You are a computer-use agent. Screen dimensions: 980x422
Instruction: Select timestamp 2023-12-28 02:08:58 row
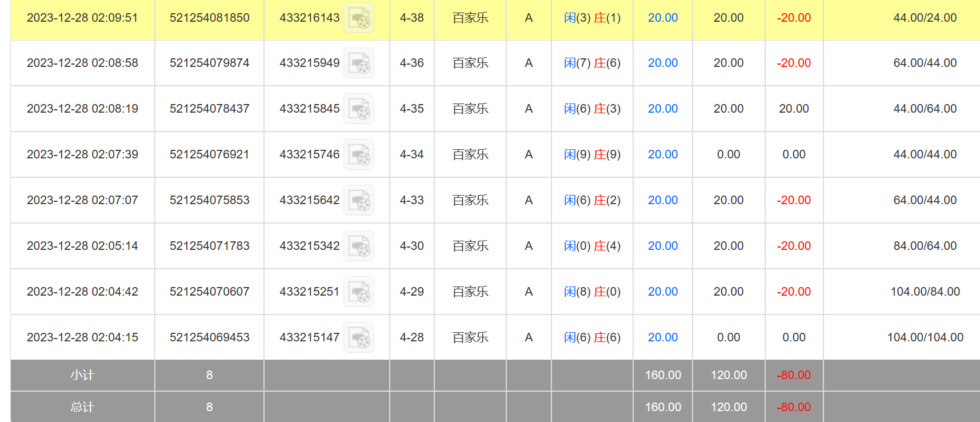pos(82,63)
